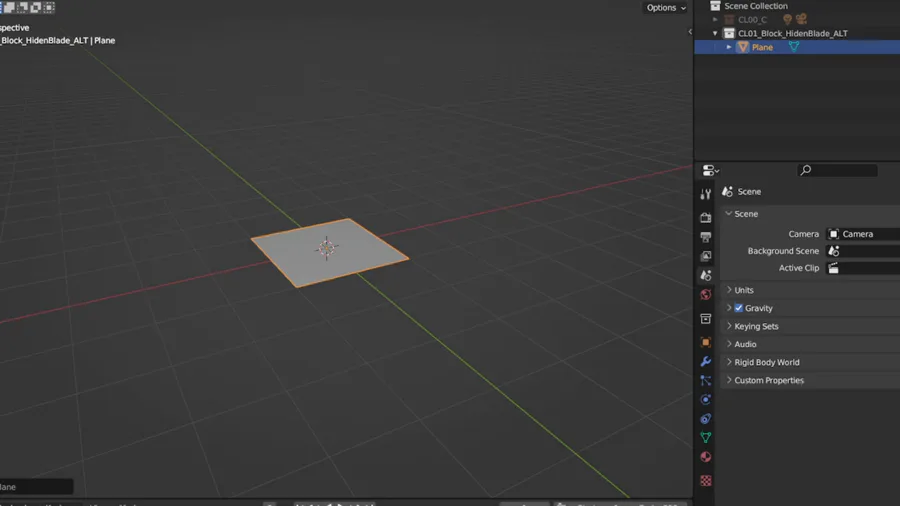Click the light icon in CL00_C row

[x=788, y=20]
